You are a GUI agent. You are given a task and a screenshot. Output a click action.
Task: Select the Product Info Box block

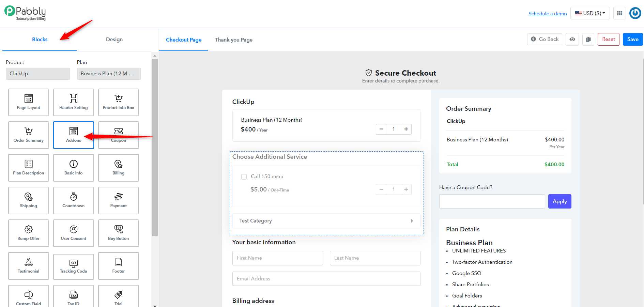(119, 102)
